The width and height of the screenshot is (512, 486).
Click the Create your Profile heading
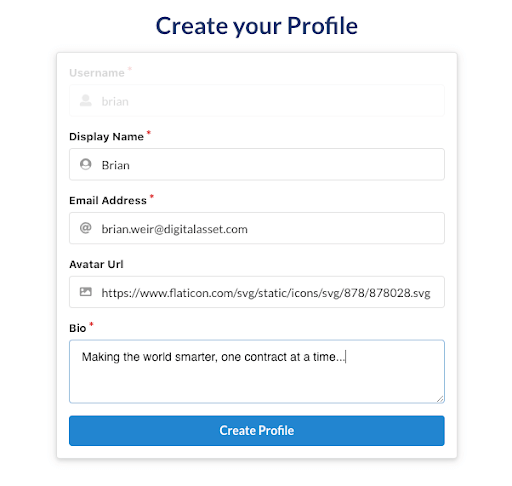(257, 26)
